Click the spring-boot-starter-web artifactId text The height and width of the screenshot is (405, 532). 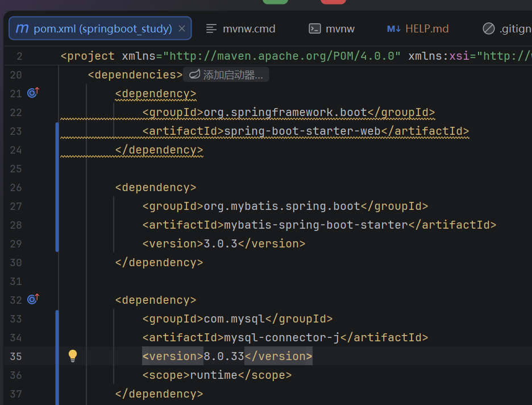302,131
